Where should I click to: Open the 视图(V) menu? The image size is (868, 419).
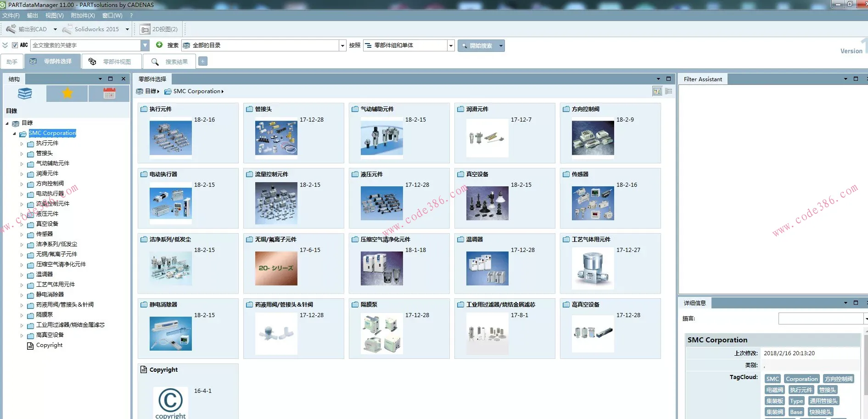point(55,16)
